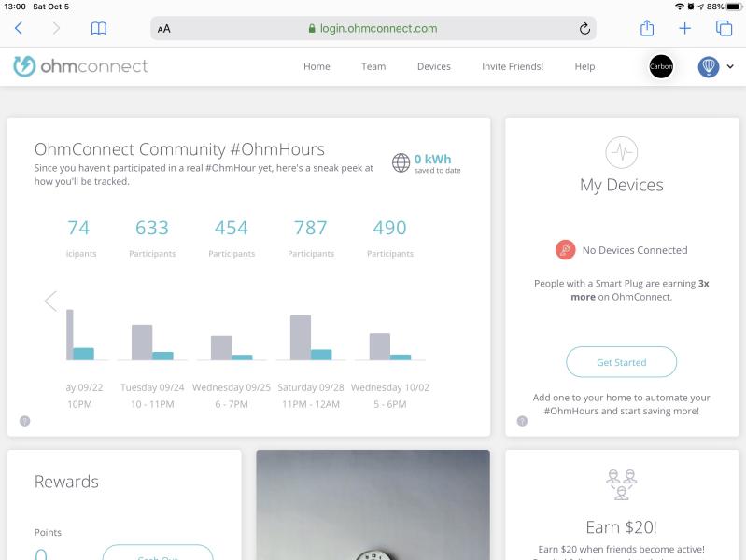The image size is (746, 560).
Task: Open Invite Friends! menu item
Action: click(x=513, y=66)
